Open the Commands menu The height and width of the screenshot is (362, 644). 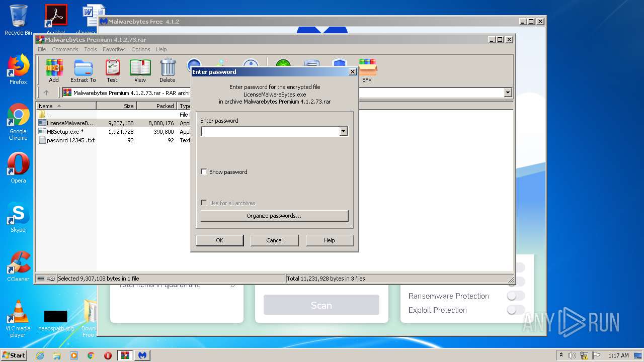pos(65,49)
